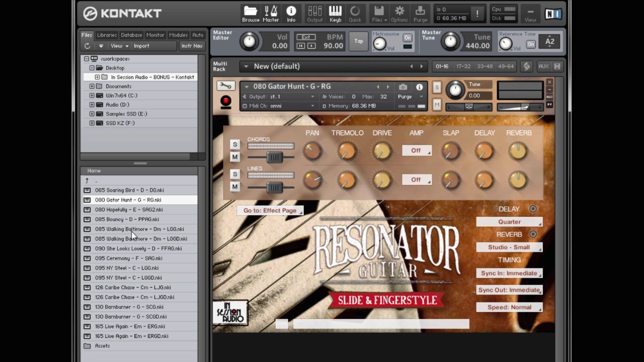Switch to the Database tab
The width and height of the screenshot is (644, 362).
click(131, 35)
